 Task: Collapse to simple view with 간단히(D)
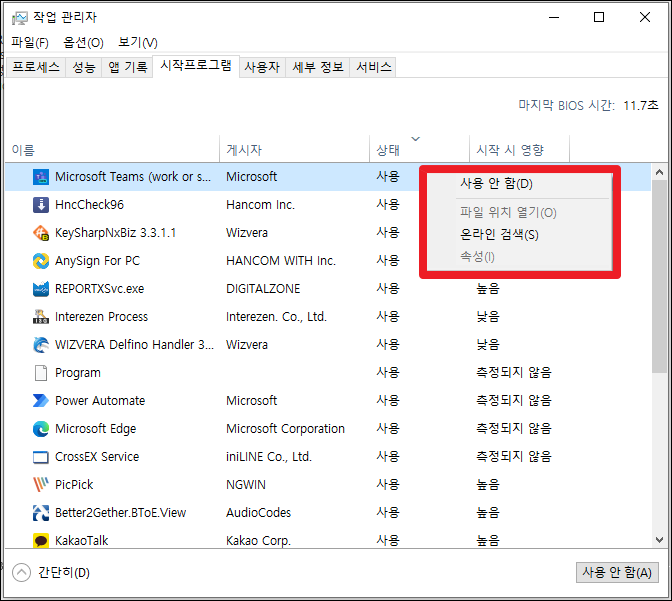click(x=51, y=572)
